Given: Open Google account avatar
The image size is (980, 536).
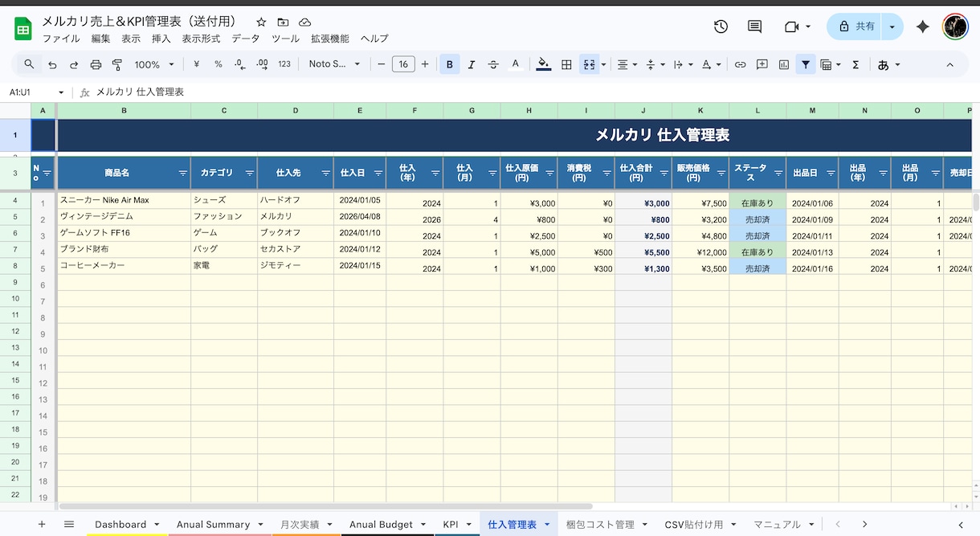Looking at the screenshot, I should 955,27.
